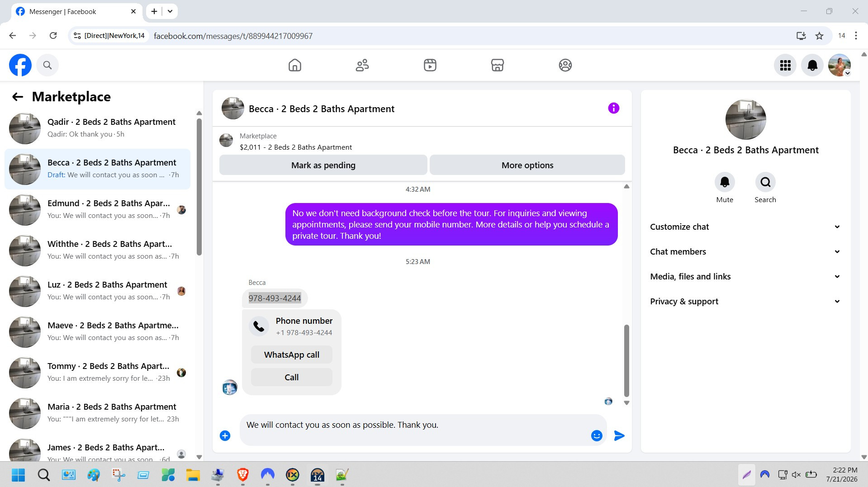
Task: Click the 978-493-4244 message bubble
Action: 275,298
